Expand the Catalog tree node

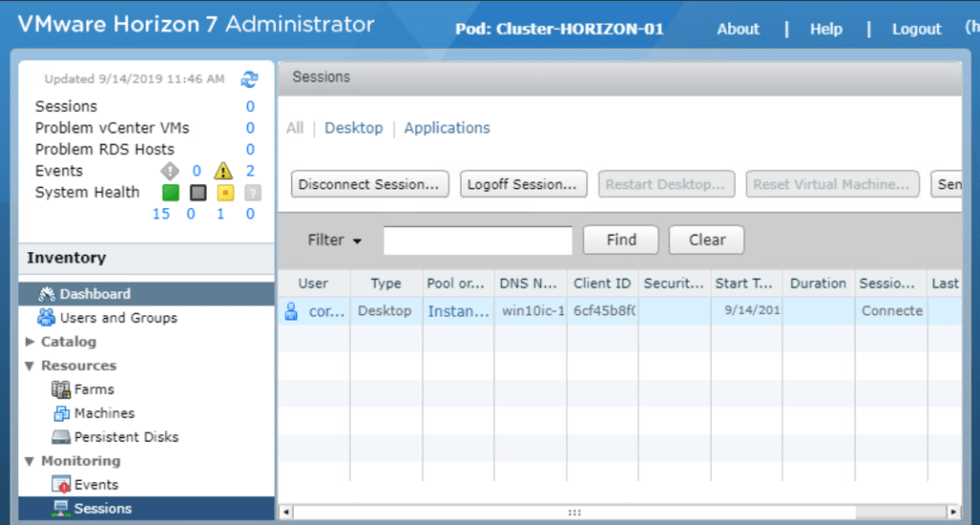[x=30, y=342]
